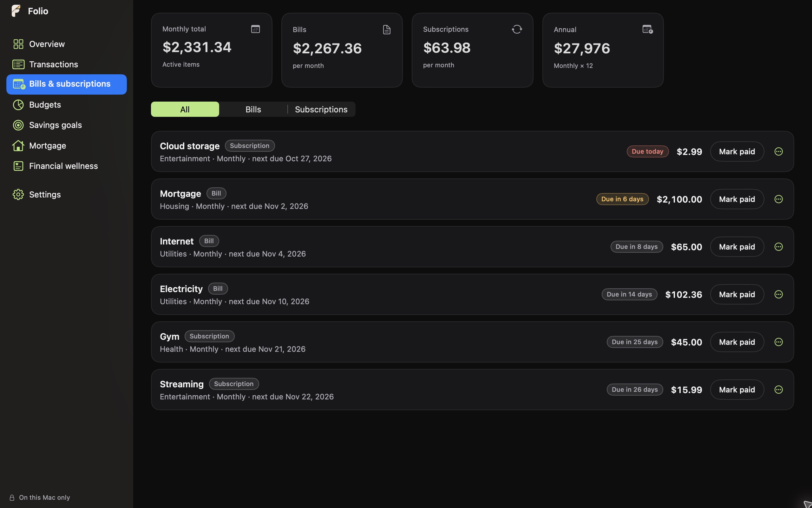
Task: Mark Cloud storage as paid
Action: 737,151
